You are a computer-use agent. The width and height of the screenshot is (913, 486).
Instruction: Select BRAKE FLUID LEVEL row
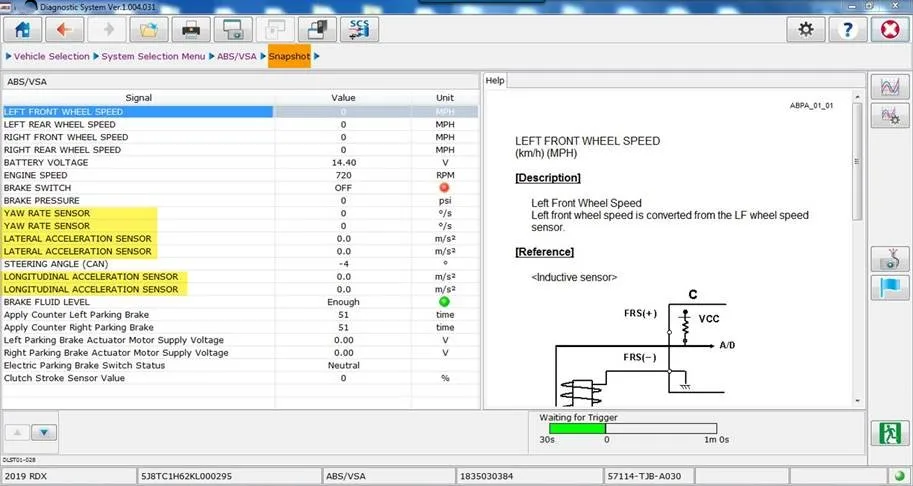pyautogui.click(x=240, y=302)
